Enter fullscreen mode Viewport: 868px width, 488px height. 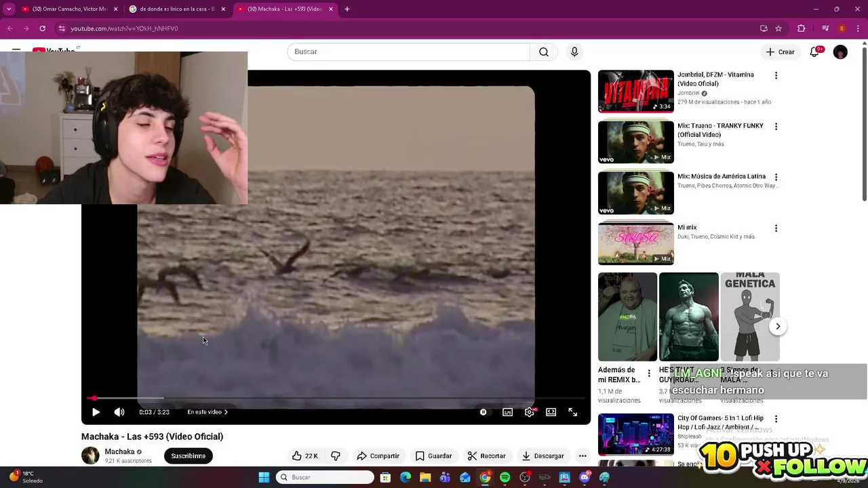pyautogui.click(x=573, y=411)
